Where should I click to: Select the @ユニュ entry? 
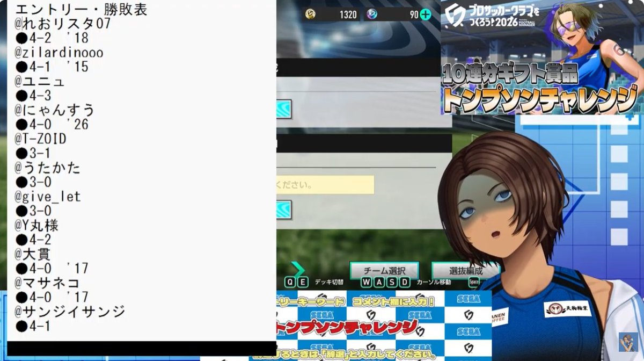click(x=40, y=81)
